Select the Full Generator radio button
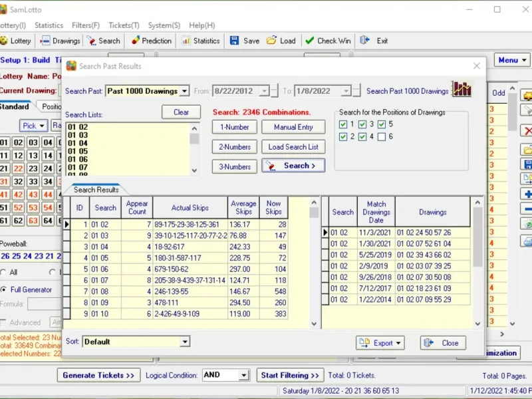Viewport: 532px width, 399px height. coord(3,289)
